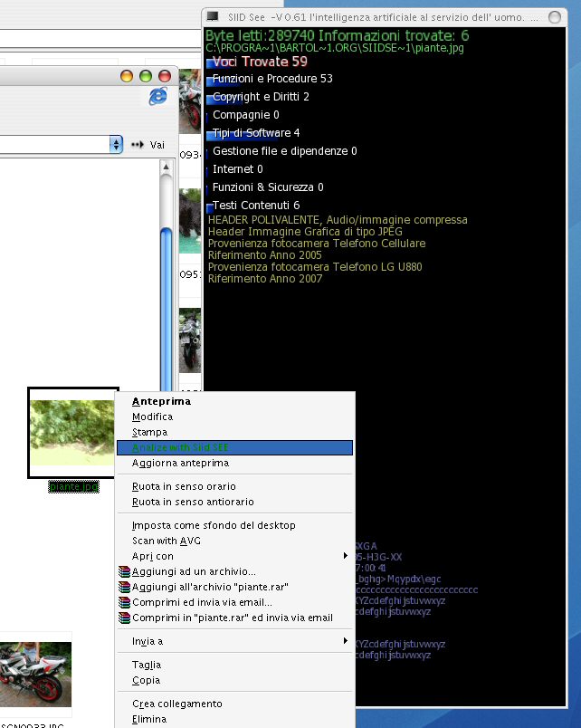
Task: Click the SIID See window title icon
Action: pyautogui.click(x=213, y=17)
